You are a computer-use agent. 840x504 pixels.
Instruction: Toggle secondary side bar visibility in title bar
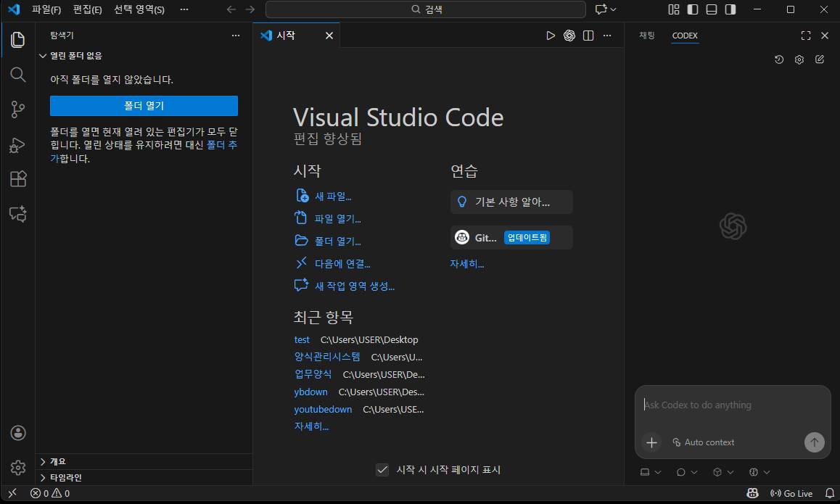730,9
